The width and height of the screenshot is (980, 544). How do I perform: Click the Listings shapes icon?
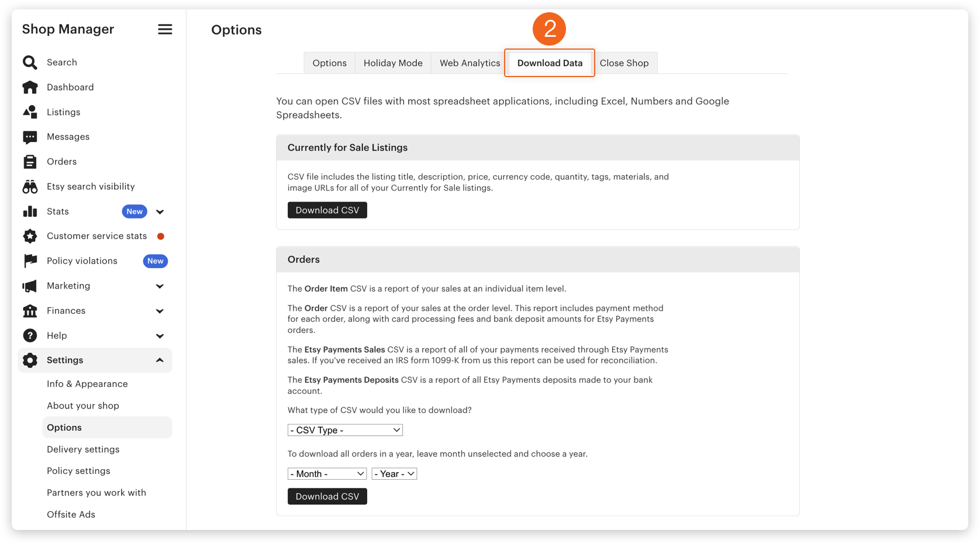[30, 112]
